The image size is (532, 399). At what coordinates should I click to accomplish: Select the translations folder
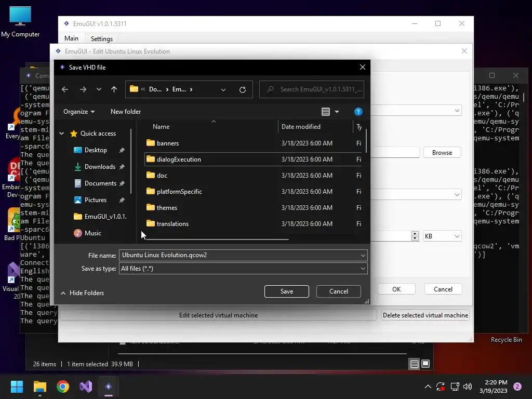[253, 223]
